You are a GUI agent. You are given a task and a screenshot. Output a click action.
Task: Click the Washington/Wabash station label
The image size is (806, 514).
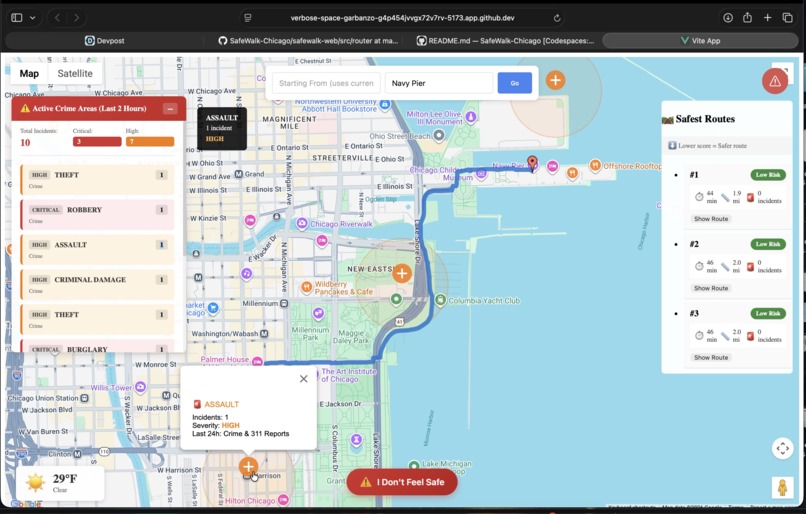coord(225,334)
